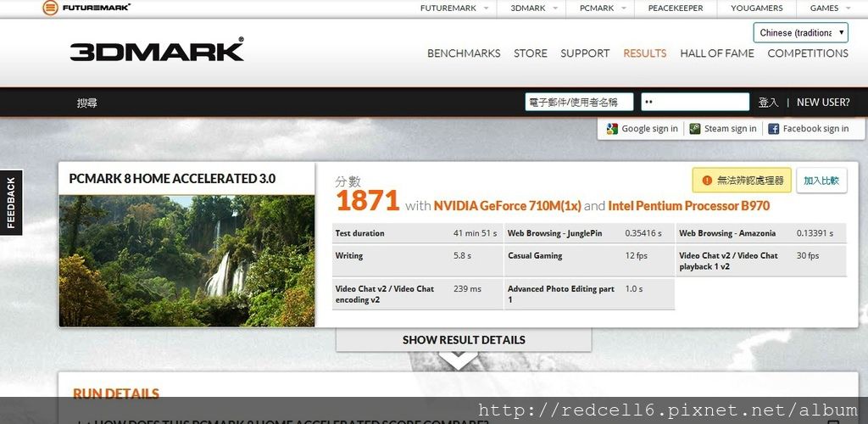Click the orange warning icon on processor notice

(x=707, y=181)
